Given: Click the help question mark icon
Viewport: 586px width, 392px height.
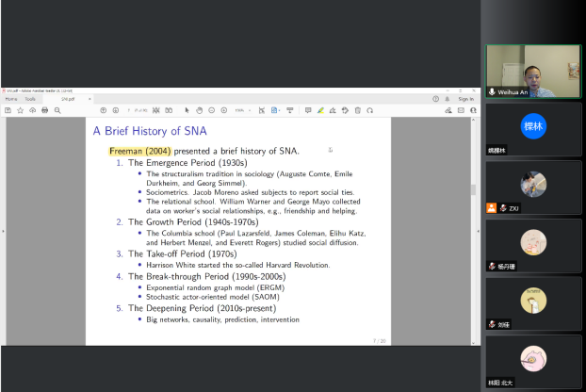Looking at the screenshot, I should pyautogui.click(x=436, y=99).
